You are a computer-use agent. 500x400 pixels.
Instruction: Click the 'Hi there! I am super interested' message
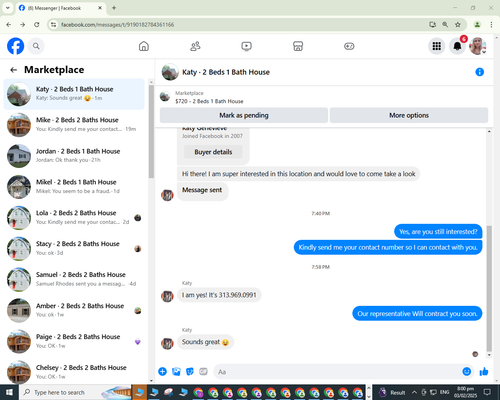pos(298,174)
